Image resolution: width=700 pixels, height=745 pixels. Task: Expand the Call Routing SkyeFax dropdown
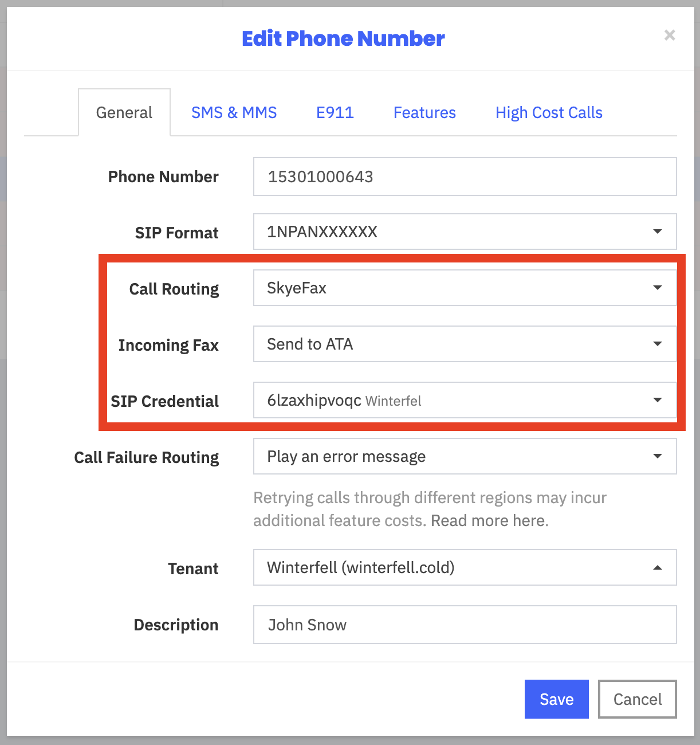coord(465,288)
